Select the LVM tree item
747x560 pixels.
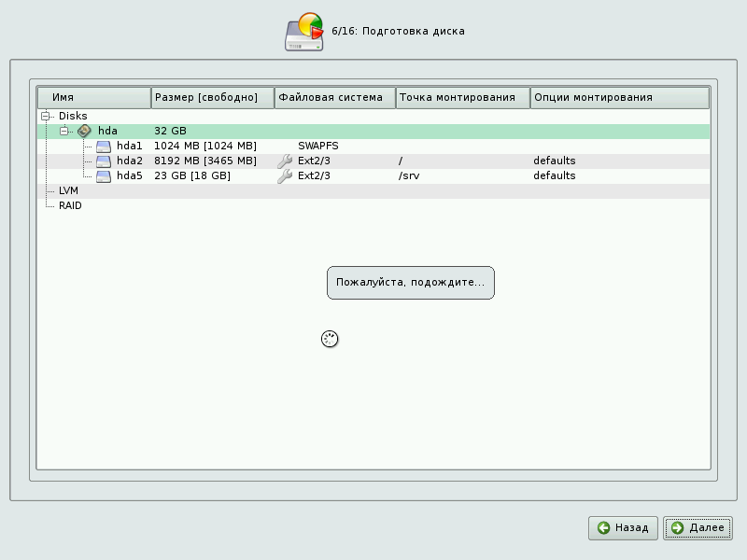click(68, 190)
